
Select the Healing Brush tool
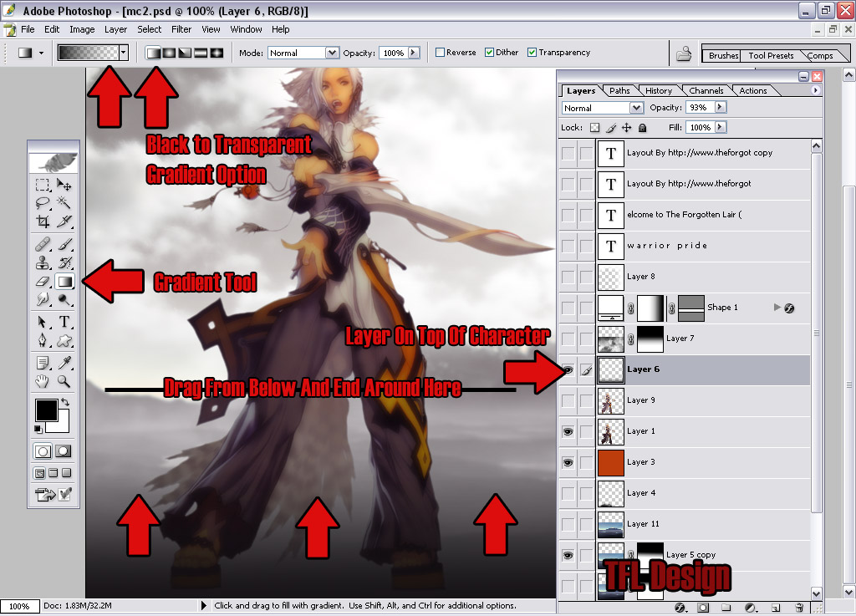(x=43, y=244)
